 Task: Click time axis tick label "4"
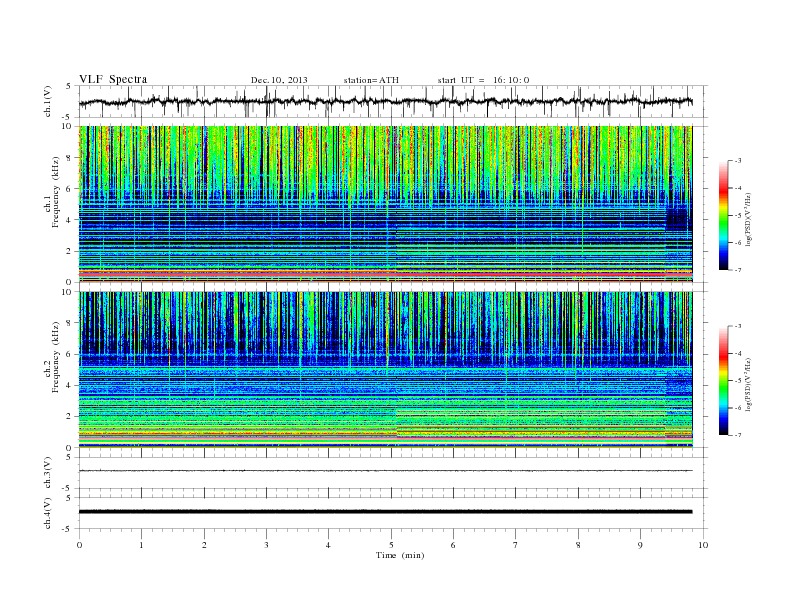(x=328, y=545)
